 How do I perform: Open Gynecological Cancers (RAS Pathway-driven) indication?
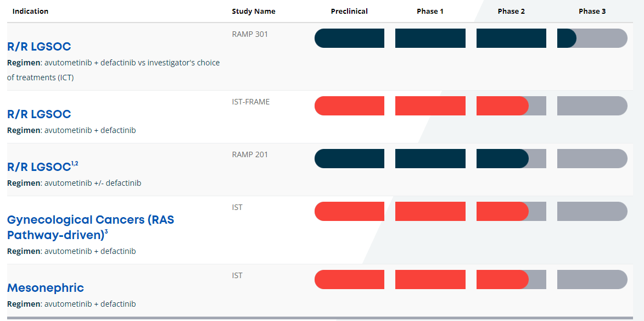click(91, 227)
